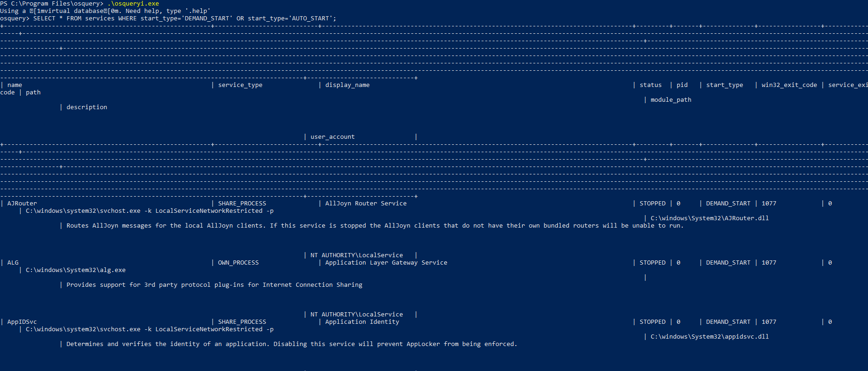Click the user_account column header
The width and height of the screenshot is (868, 371).
coord(332,137)
